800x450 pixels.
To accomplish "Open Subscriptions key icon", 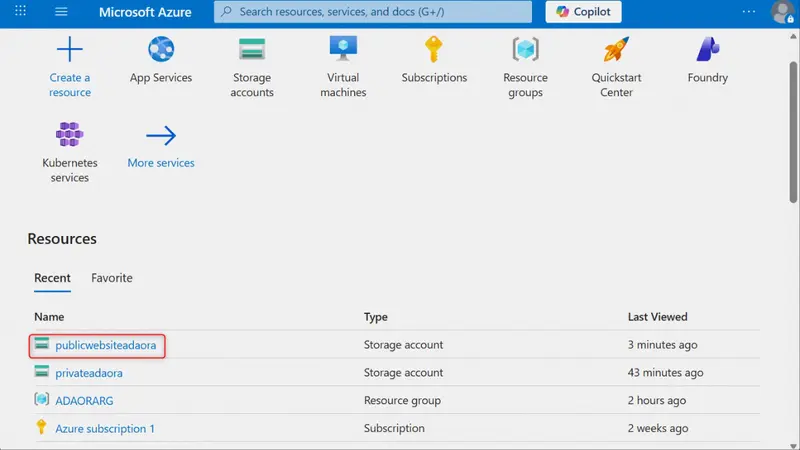I will tap(434, 49).
